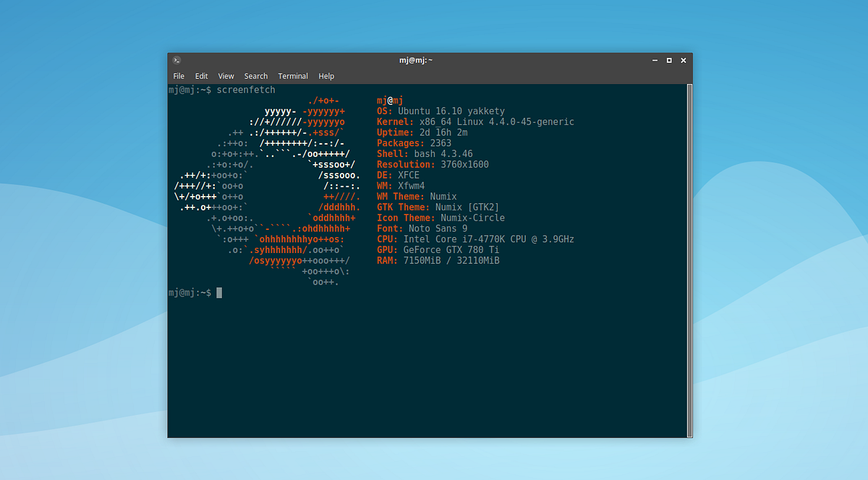Image resolution: width=868 pixels, height=480 pixels.
Task: Select the blinking cursor at the prompt
Action: click(218, 292)
